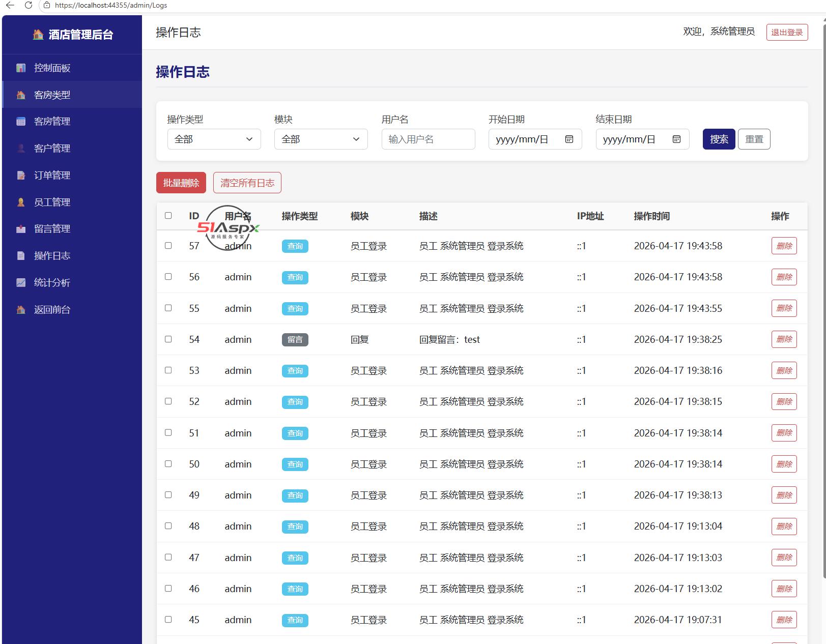Check the box for log ID 56

pos(168,277)
